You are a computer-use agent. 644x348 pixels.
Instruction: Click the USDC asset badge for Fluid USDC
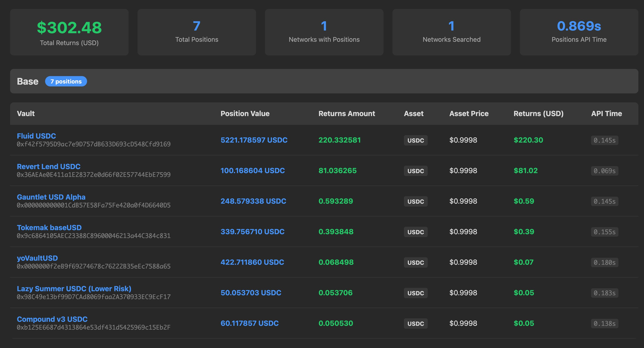coord(416,140)
